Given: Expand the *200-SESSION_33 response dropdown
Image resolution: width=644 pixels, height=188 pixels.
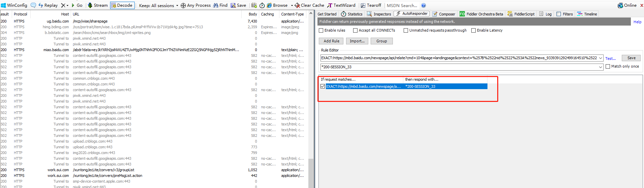Looking at the screenshot, I should (601, 67).
